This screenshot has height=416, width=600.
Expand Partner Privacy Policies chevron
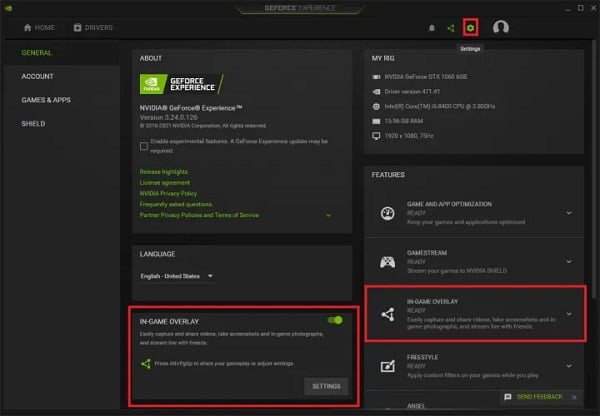click(x=328, y=215)
